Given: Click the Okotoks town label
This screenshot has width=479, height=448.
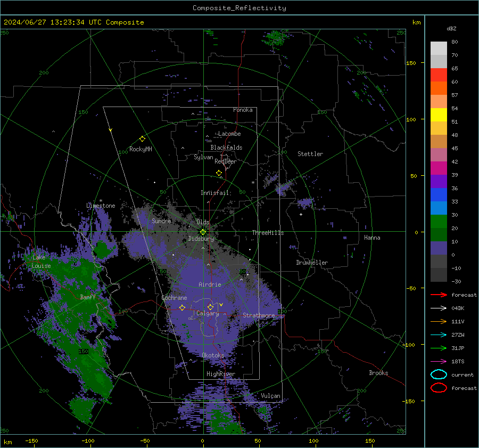Looking at the screenshot, I should 213,355.
